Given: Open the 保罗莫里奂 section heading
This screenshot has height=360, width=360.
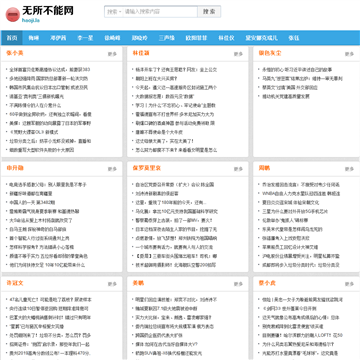Looking at the screenshot, I should tap(147, 168).
